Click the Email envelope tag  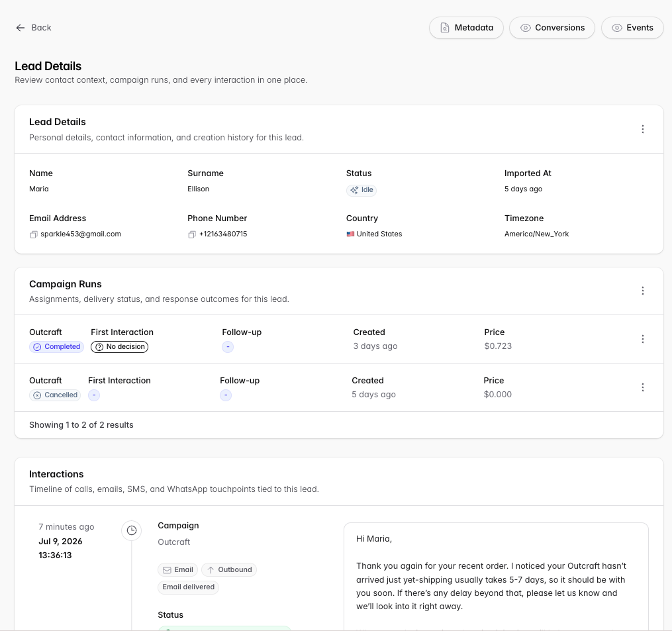[x=177, y=569]
